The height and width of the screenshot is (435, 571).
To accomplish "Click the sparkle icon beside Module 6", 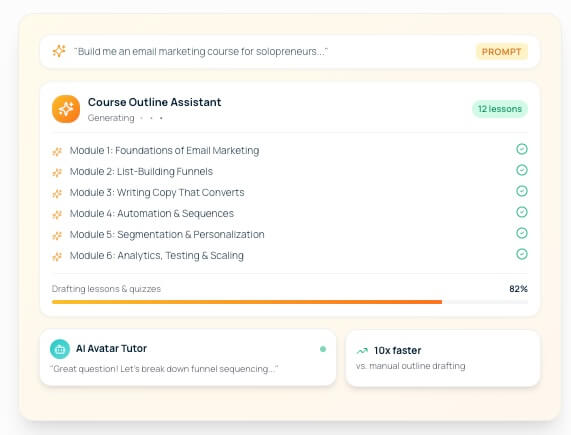I will 57,256.
